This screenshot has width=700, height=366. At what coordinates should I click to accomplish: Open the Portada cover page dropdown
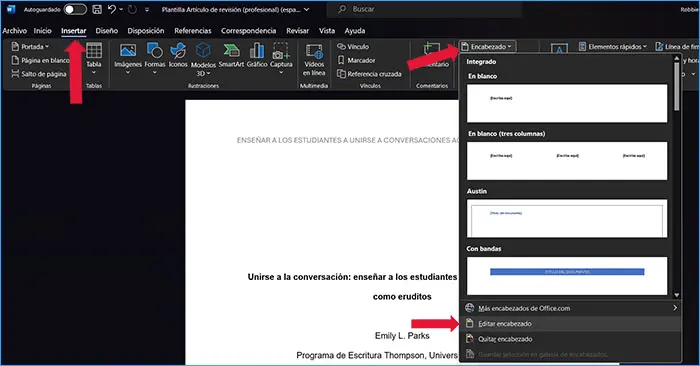[30, 46]
